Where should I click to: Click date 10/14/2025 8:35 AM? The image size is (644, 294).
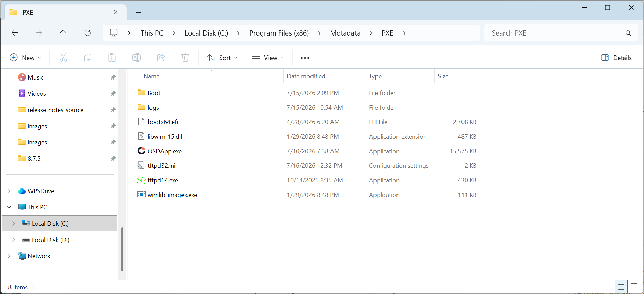pos(315,180)
